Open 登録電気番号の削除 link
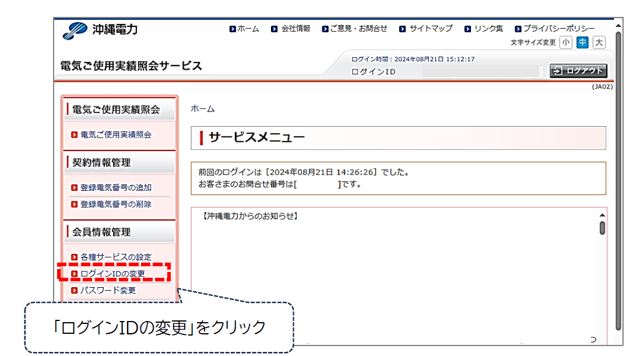The height and width of the screenshot is (356, 644). (115, 204)
